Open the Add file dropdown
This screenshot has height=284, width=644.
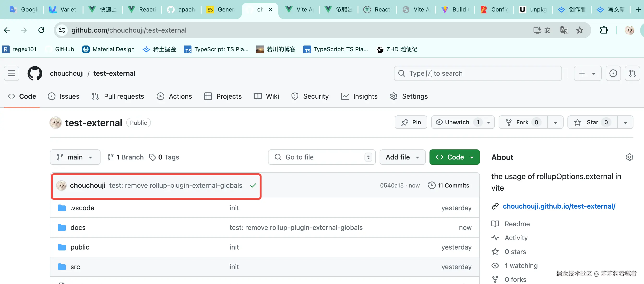click(x=402, y=157)
